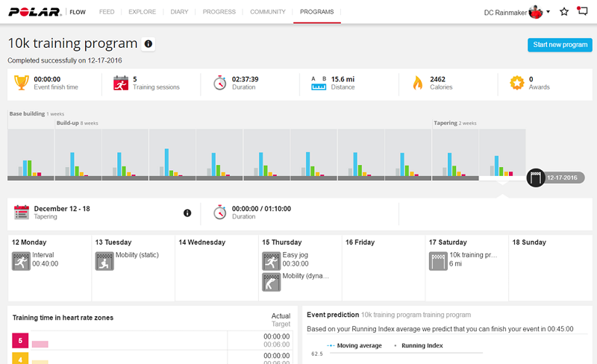597x364 pixels.
Task: Click the 16 Friday day header
Action: (360, 242)
